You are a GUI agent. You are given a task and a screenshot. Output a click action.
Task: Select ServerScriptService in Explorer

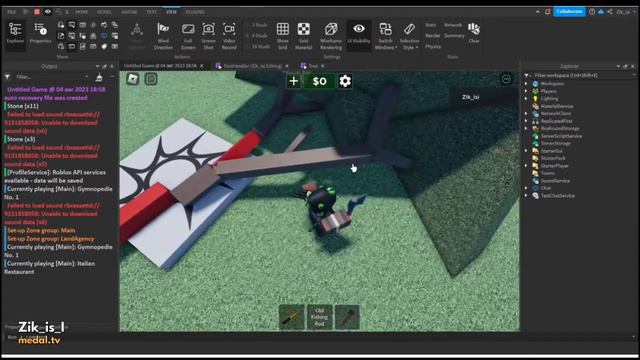point(561,136)
